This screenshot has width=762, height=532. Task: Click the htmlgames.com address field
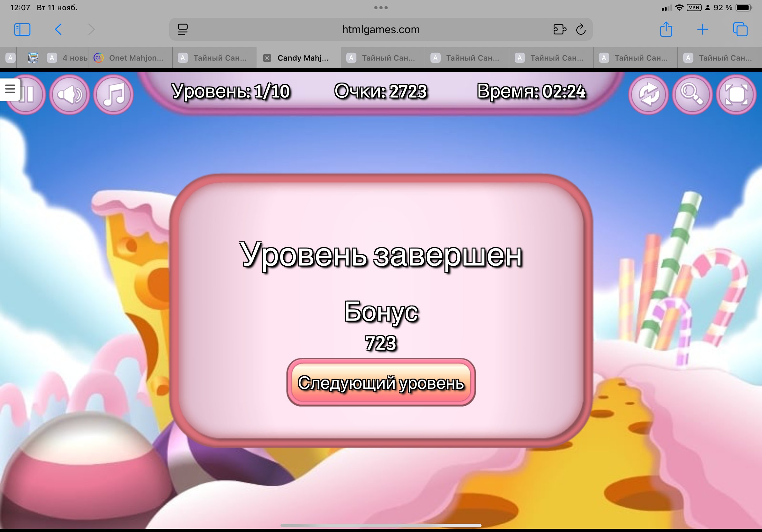pos(380,30)
